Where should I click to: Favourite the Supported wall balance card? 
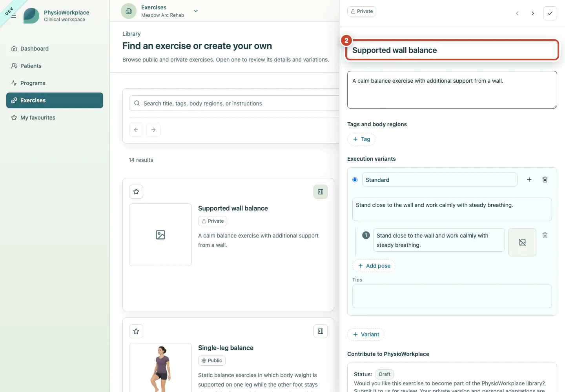point(136,192)
